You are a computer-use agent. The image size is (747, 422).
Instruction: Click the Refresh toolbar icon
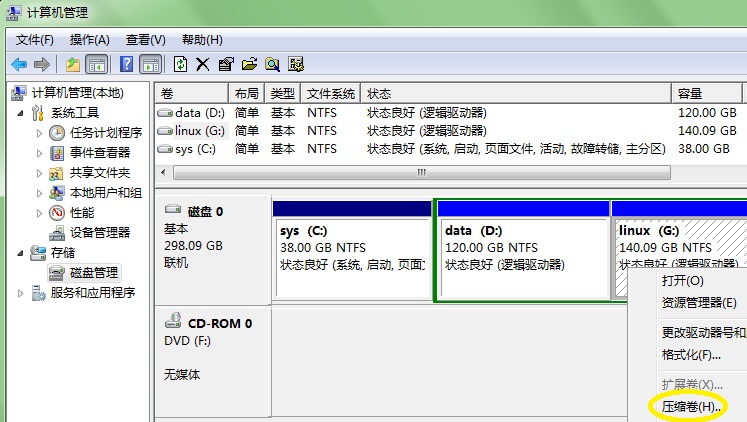180,64
